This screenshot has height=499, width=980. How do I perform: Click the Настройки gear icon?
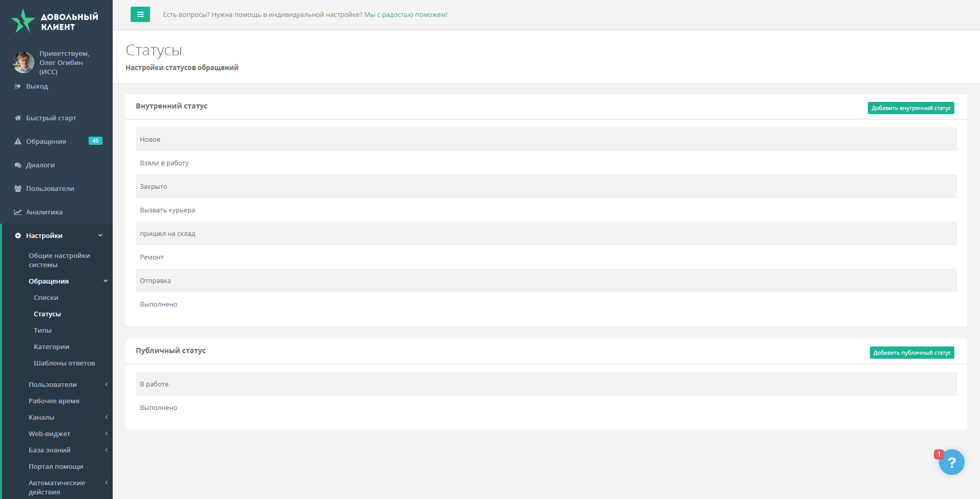pyautogui.click(x=18, y=235)
